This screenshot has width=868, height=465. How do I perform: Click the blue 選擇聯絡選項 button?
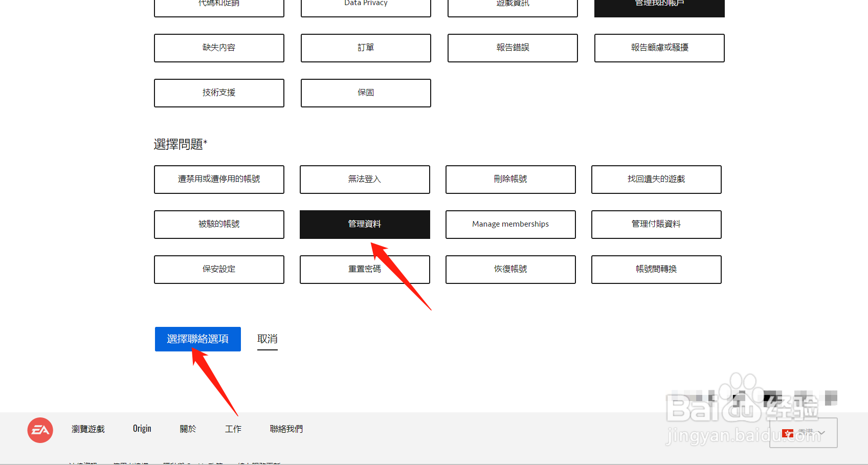click(197, 339)
